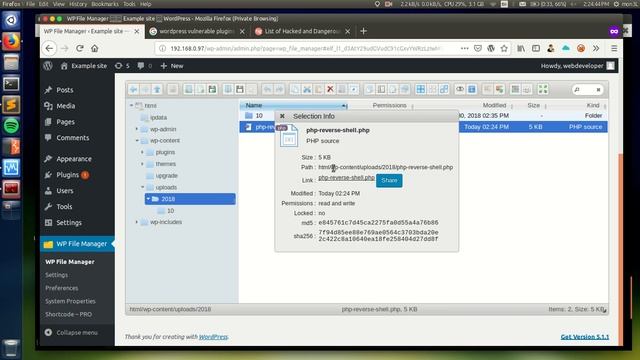Switch file list view mode via toolbar
The height and width of the screenshot is (360, 640).
click(515, 89)
